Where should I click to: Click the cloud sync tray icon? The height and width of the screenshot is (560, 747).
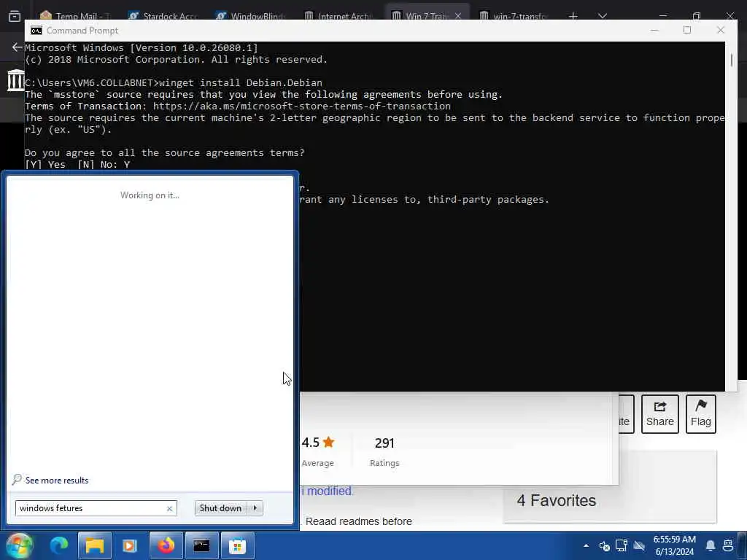pyautogui.click(x=639, y=545)
